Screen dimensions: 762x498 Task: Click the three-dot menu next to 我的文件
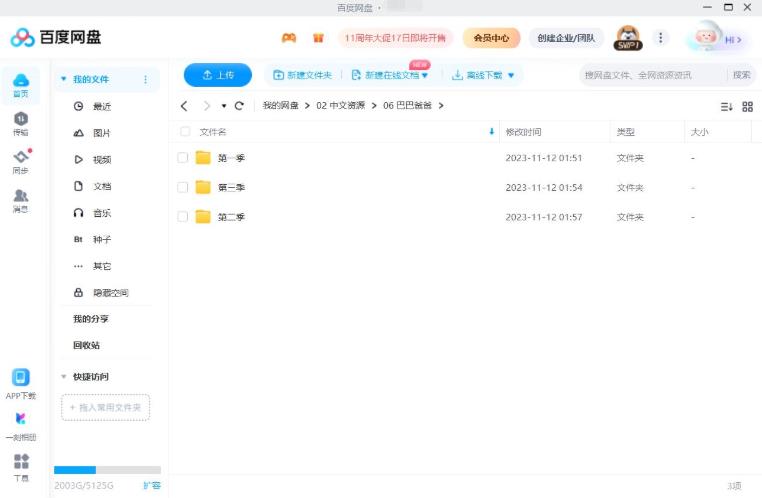(x=145, y=79)
